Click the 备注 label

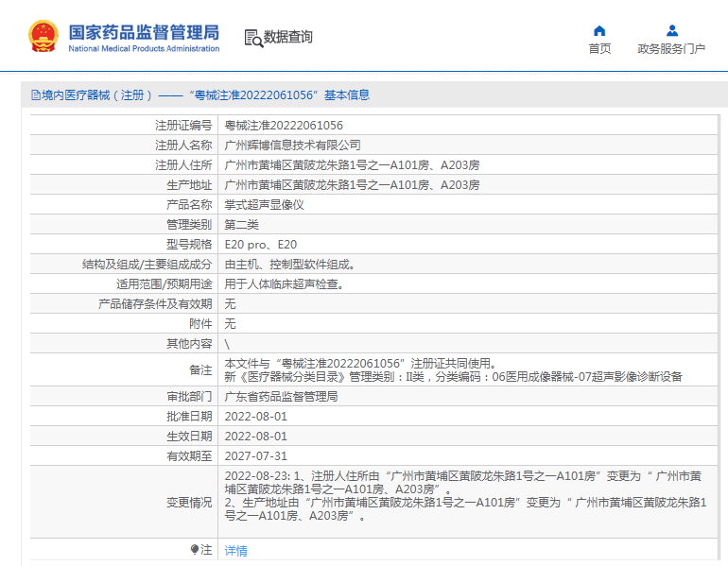click(x=200, y=370)
